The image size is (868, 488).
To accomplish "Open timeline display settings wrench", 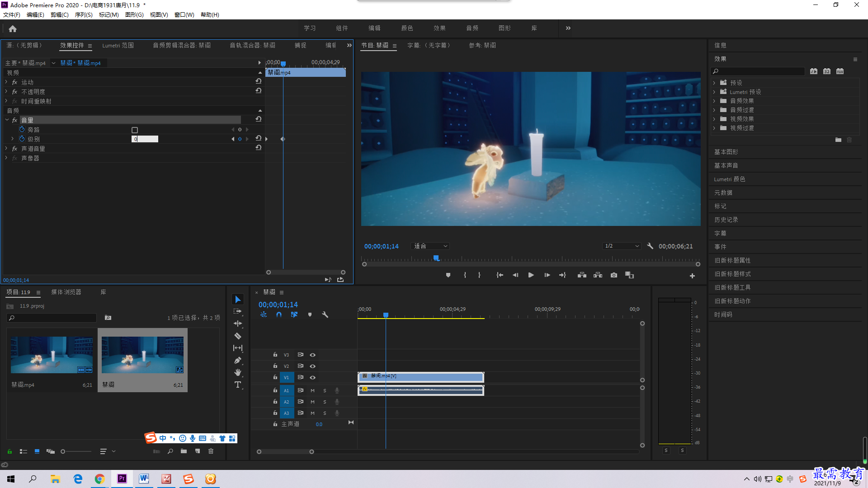I will click(x=325, y=314).
